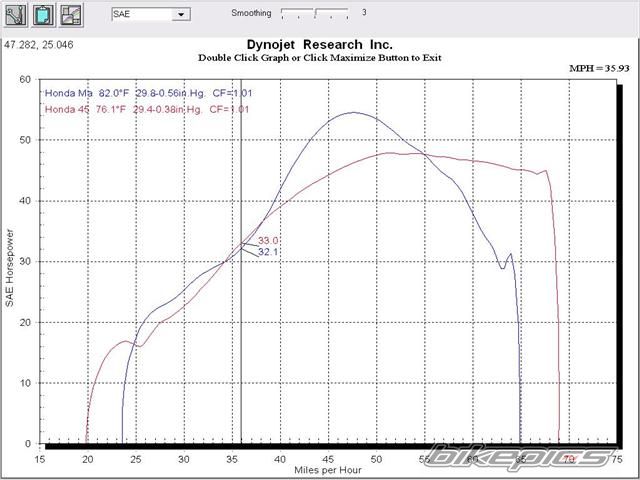The height and width of the screenshot is (480, 640).
Task: Click the vertical cursor line on graph
Action: pyautogui.click(x=241, y=261)
